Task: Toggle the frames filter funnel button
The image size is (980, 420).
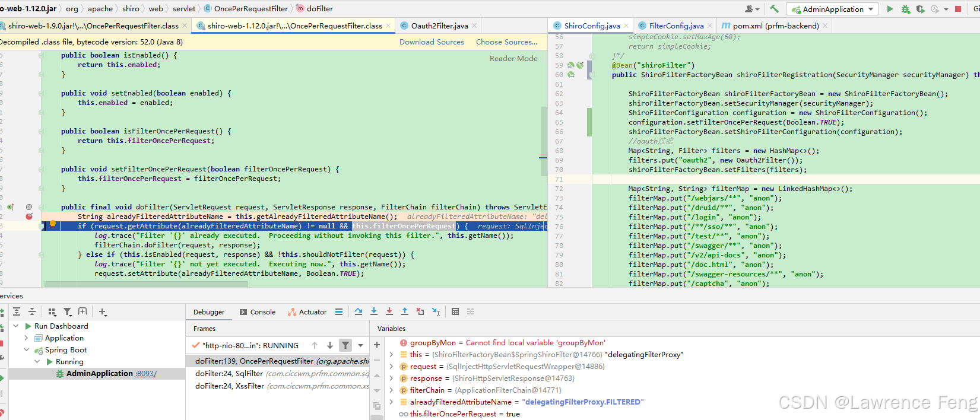Action: coord(345,345)
